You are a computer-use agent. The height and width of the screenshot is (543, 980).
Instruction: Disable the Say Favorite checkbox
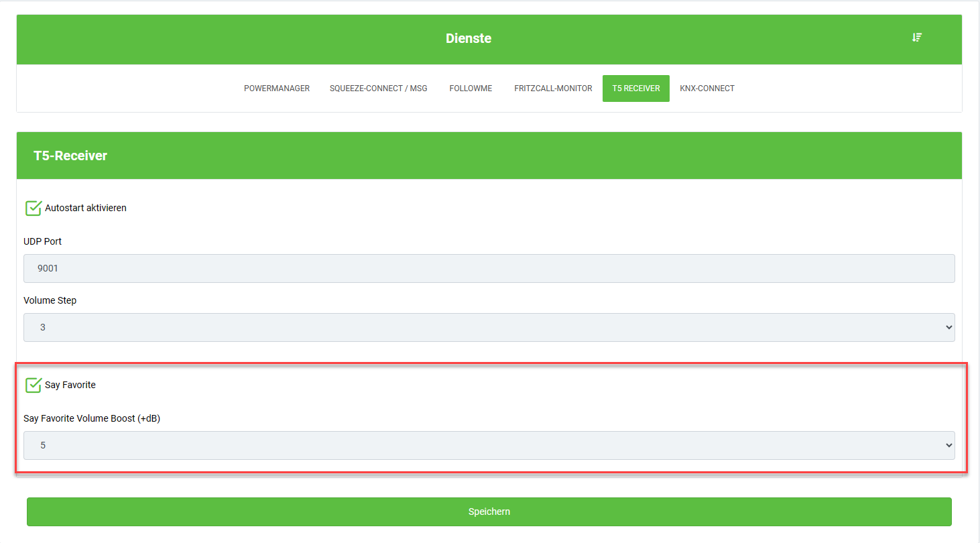coord(34,385)
